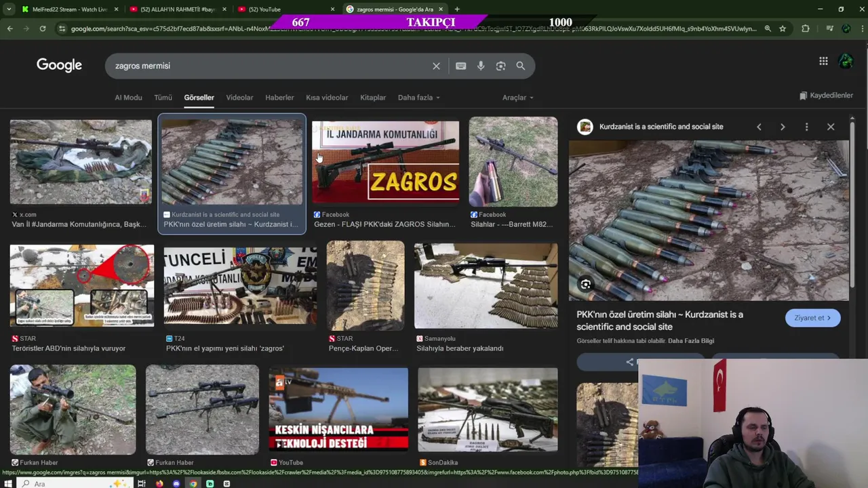Screen dimensions: 868x488
Task: Switch to the Kitaplar tab
Action: point(373,98)
